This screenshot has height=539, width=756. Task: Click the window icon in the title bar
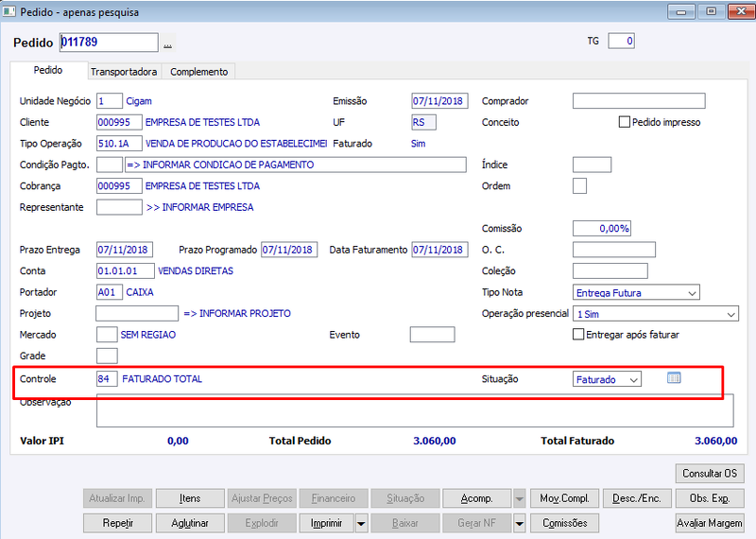9,10
